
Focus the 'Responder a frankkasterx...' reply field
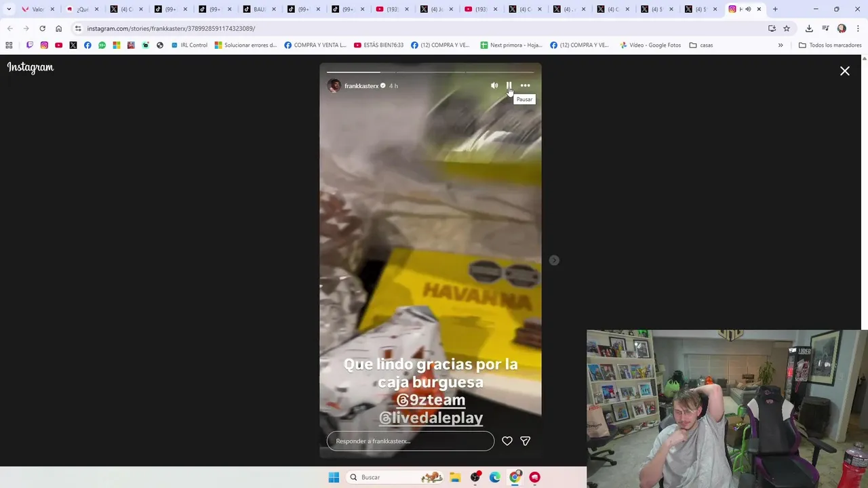(410, 441)
